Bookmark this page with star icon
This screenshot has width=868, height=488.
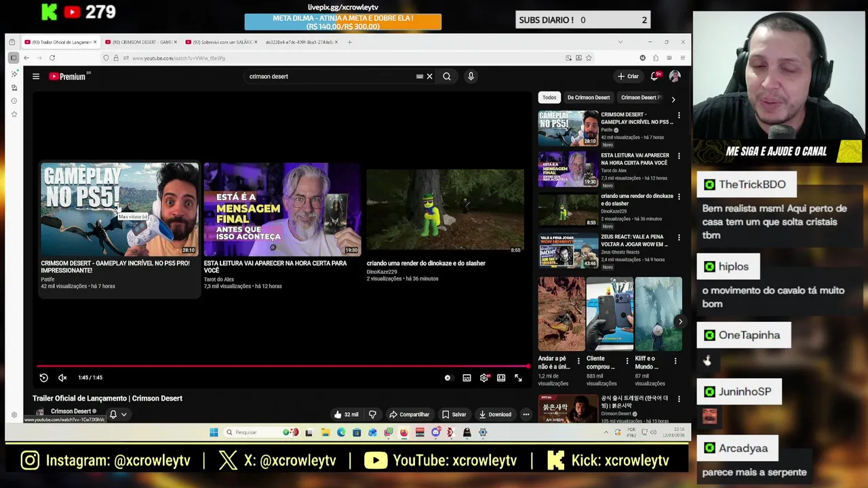588,58
